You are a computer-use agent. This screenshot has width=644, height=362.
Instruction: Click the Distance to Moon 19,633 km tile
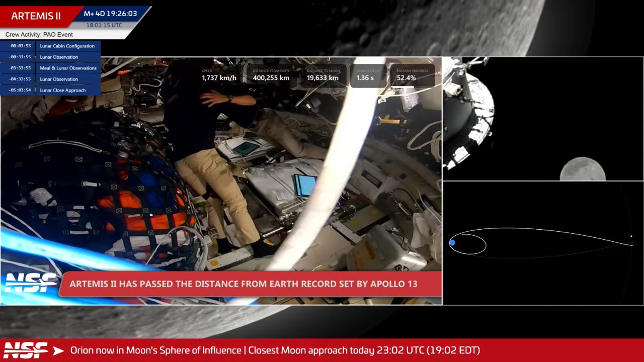tap(323, 75)
